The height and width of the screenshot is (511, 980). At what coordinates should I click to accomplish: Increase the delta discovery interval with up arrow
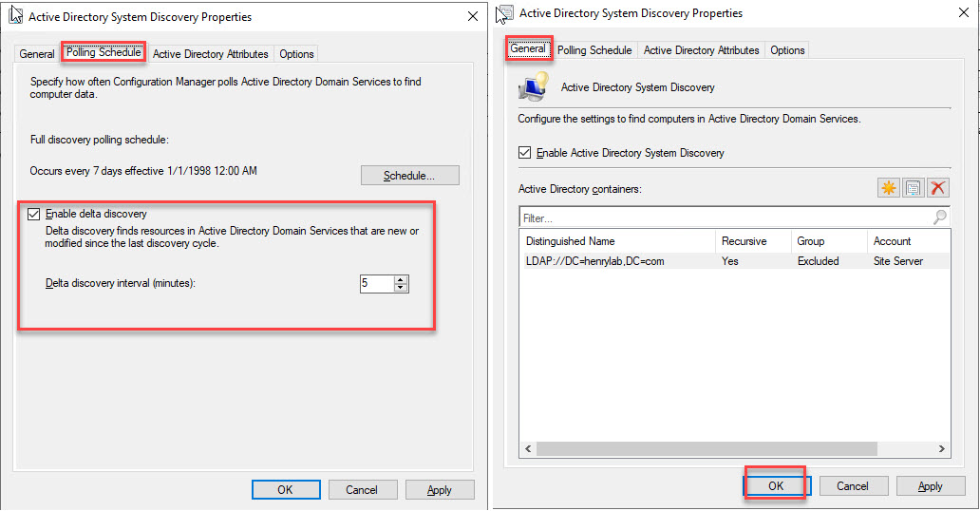(401, 279)
